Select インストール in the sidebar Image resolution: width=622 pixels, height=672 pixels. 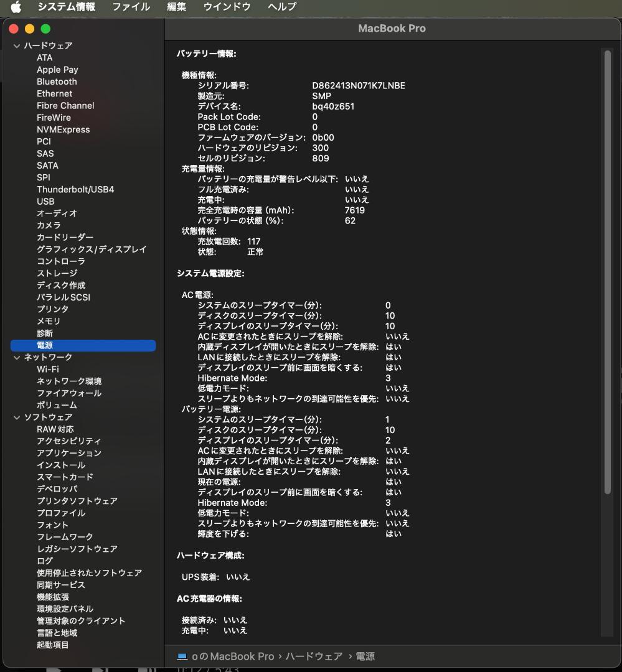pyautogui.click(x=61, y=465)
